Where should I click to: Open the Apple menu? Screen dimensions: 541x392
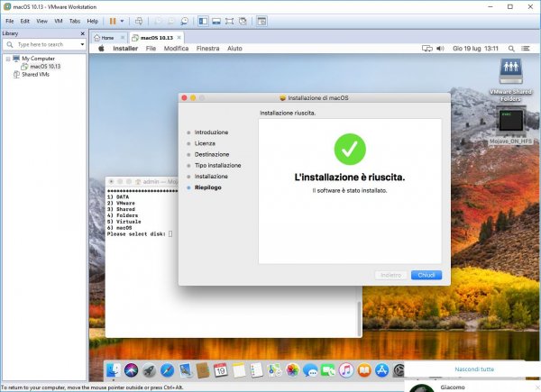[x=101, y=49]
